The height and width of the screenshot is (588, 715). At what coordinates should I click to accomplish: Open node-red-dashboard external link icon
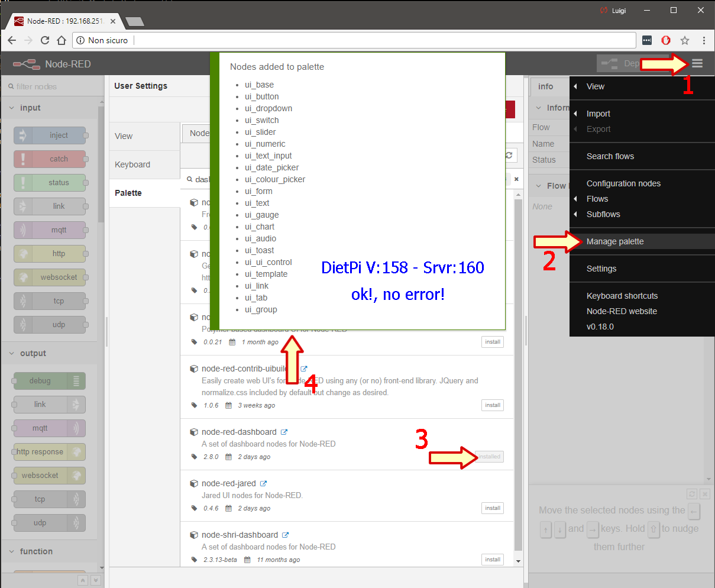tap(284, 432)
